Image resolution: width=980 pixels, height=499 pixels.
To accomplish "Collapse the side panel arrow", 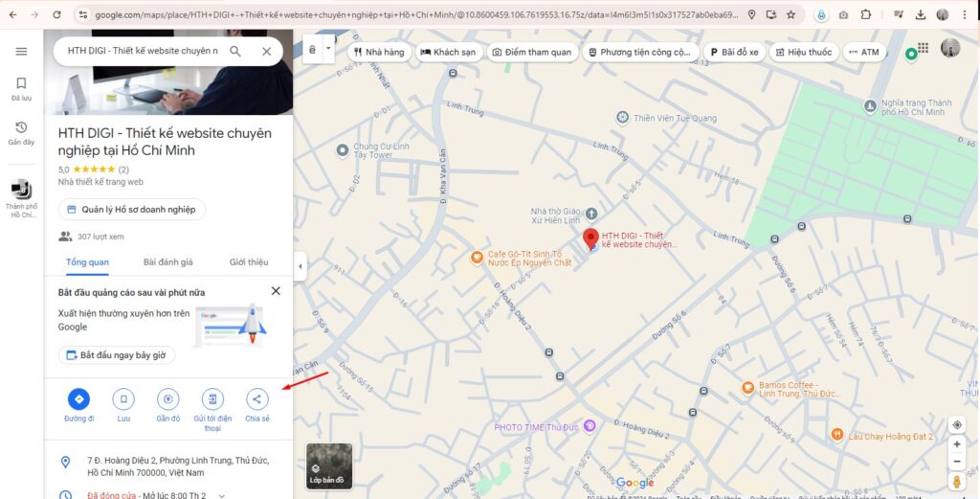I will click(x=300, y=266).
